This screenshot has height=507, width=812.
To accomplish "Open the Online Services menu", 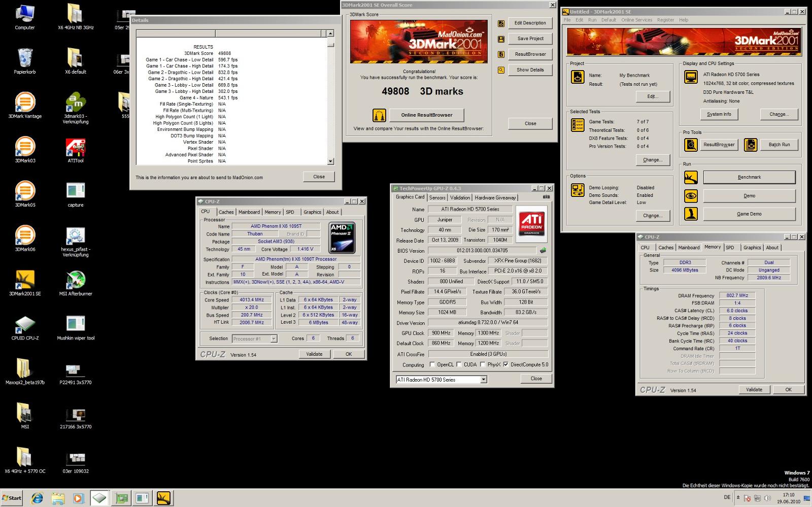I will (x=636, y=20).
